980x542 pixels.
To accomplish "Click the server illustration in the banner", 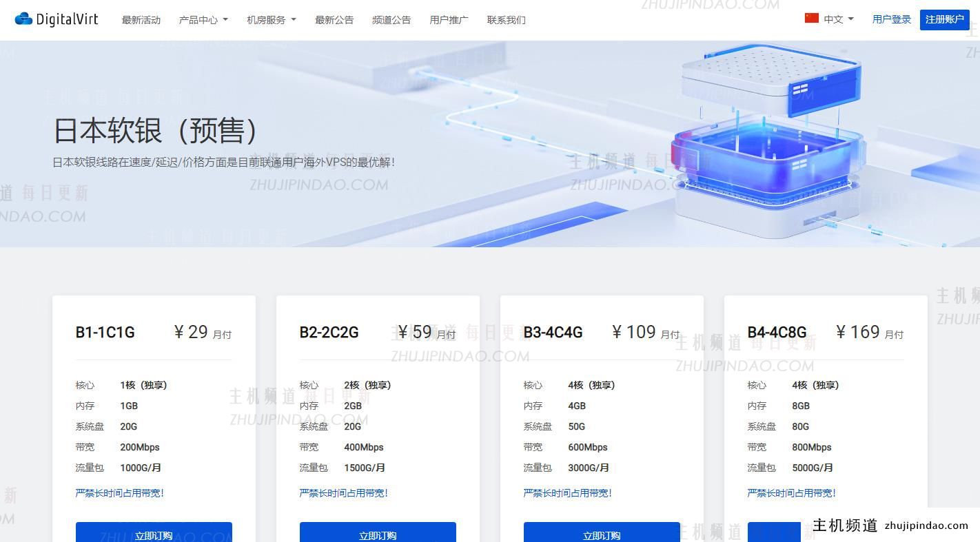I will pos(767,141).
